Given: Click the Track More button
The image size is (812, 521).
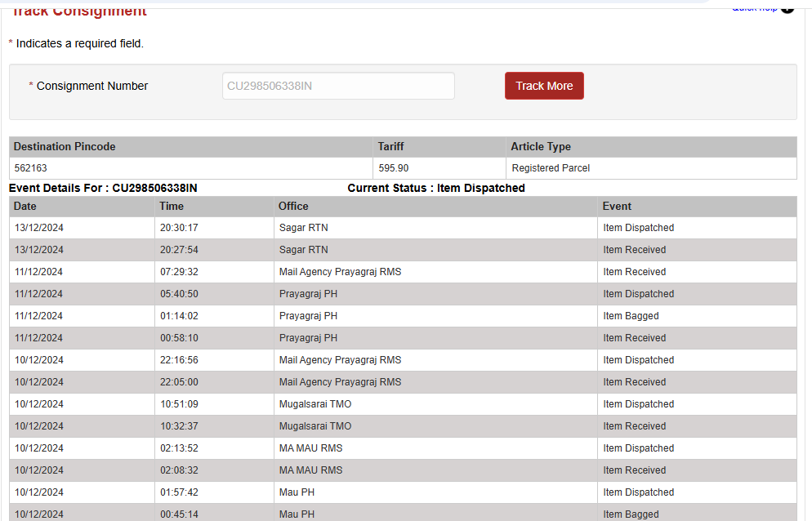Looking at the screenshot, I should 544,86.
